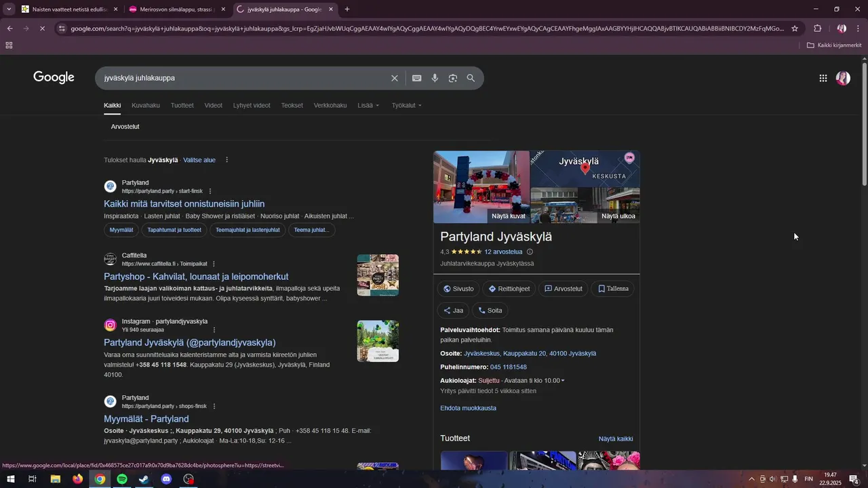Open more options for first Partyland result

pos(210,191)
